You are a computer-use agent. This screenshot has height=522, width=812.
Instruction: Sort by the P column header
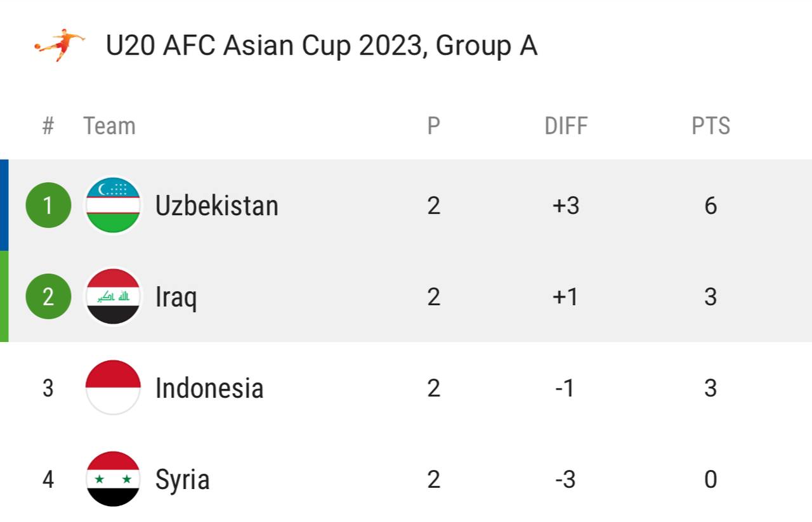click(x=433, y=126)
